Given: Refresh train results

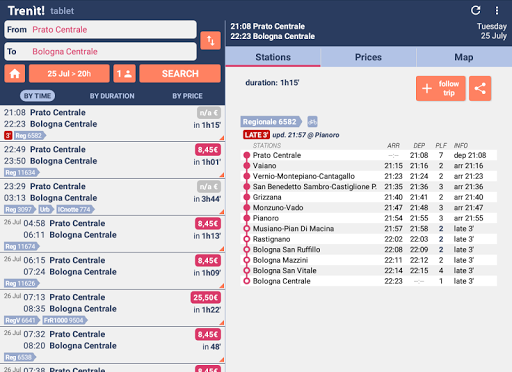Looking at the screenshot, I should pos(476,10).
